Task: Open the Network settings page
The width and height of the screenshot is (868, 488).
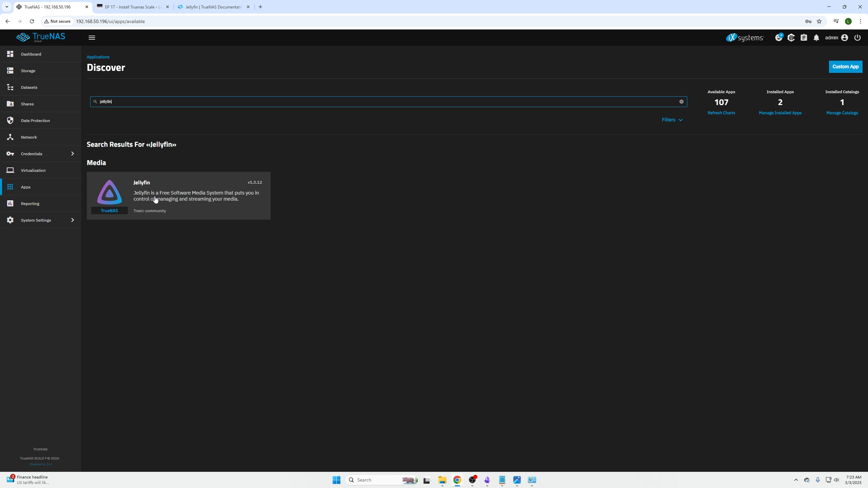Action: pos(41,137)
